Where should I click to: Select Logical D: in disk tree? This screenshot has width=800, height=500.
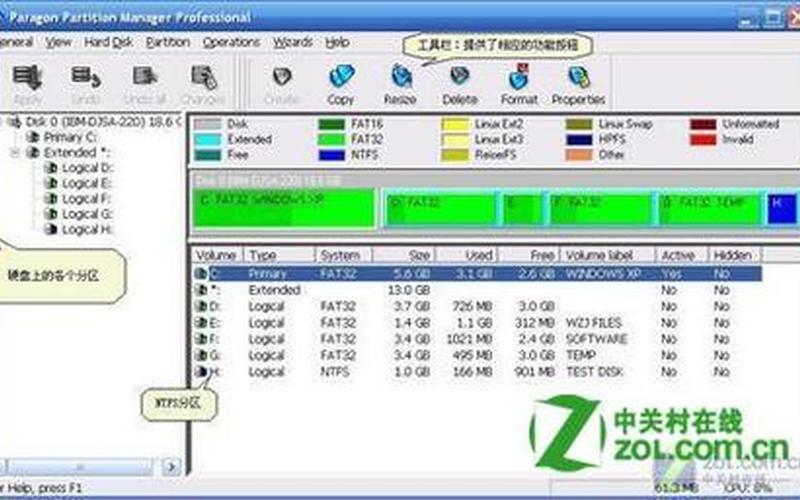(x=87, y=168)
